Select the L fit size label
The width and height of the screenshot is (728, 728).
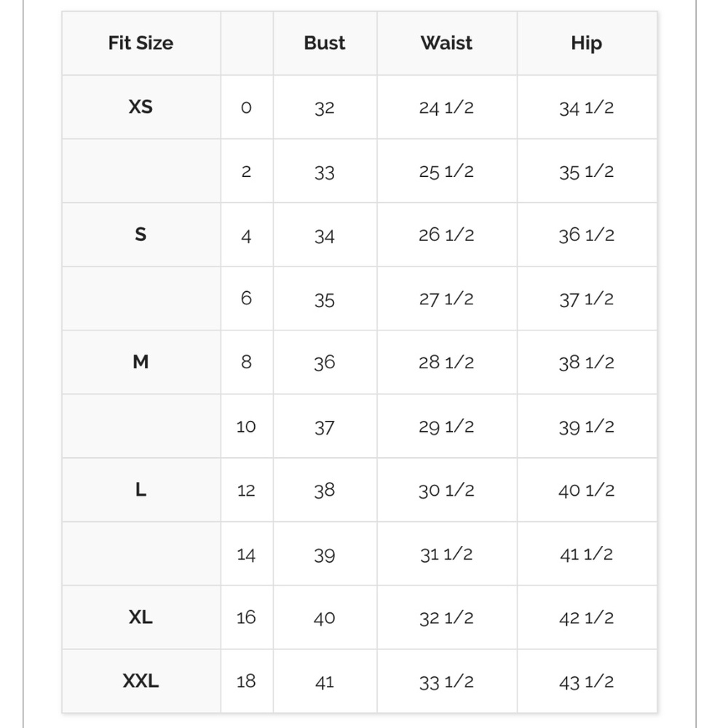(x=141, y=489)
